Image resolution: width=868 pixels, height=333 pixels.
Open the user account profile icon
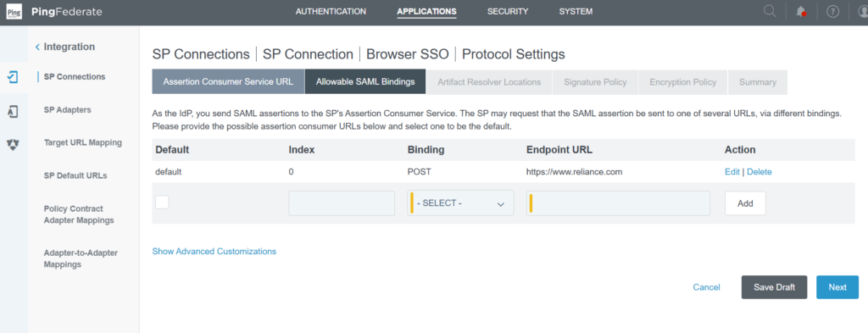tap(863, 12)
